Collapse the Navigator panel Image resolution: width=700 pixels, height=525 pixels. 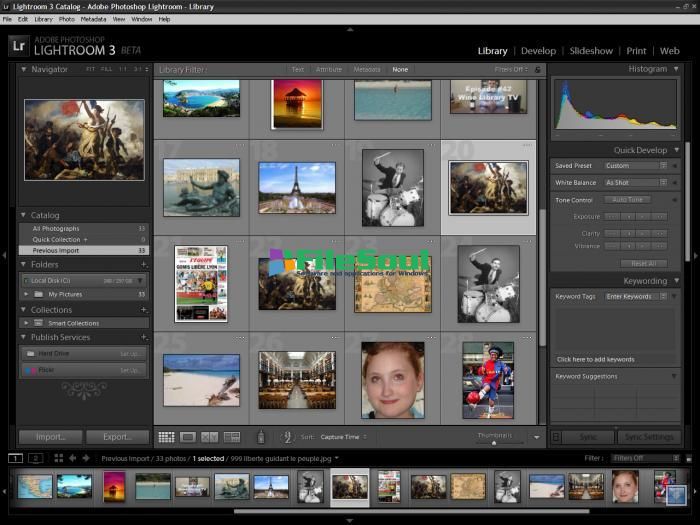[x=24, y=70]
